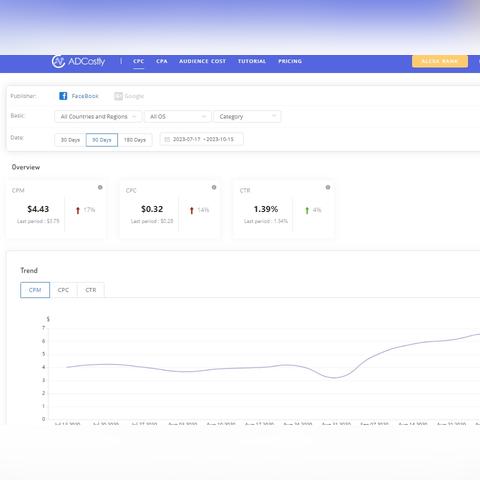Screen dimensions: 480x480
Task: Select the 180 Days range
Action: (135, 140)
